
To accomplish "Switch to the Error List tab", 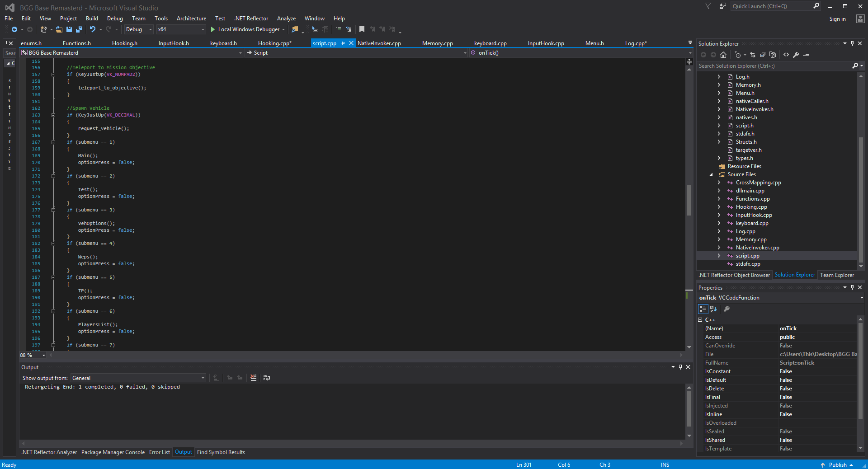I will click(160, 452).
